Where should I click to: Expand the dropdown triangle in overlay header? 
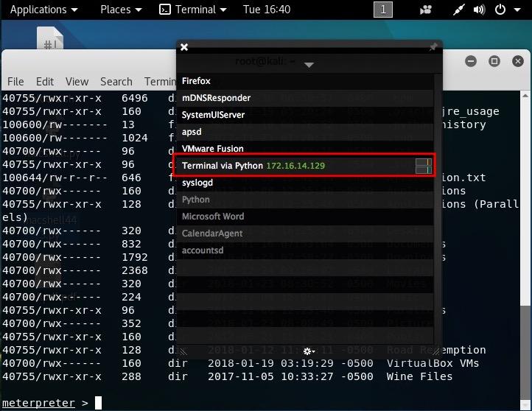click(309, 64)
